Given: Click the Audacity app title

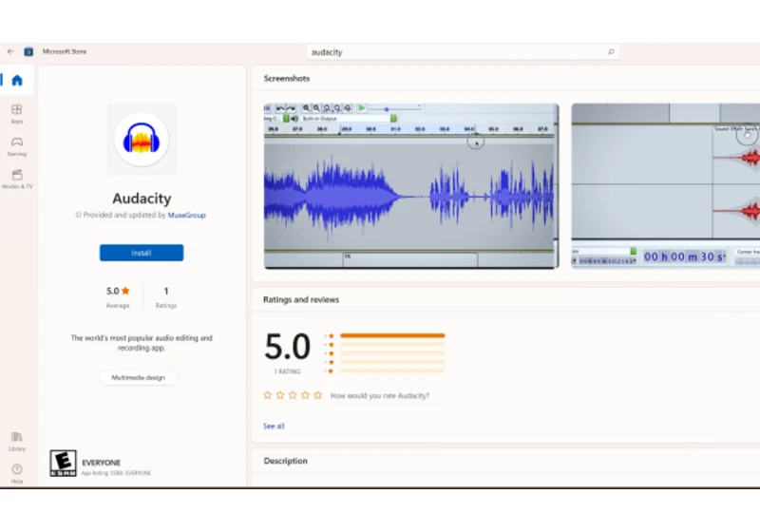Looking at the screenshot, I should tap(142, 199).
